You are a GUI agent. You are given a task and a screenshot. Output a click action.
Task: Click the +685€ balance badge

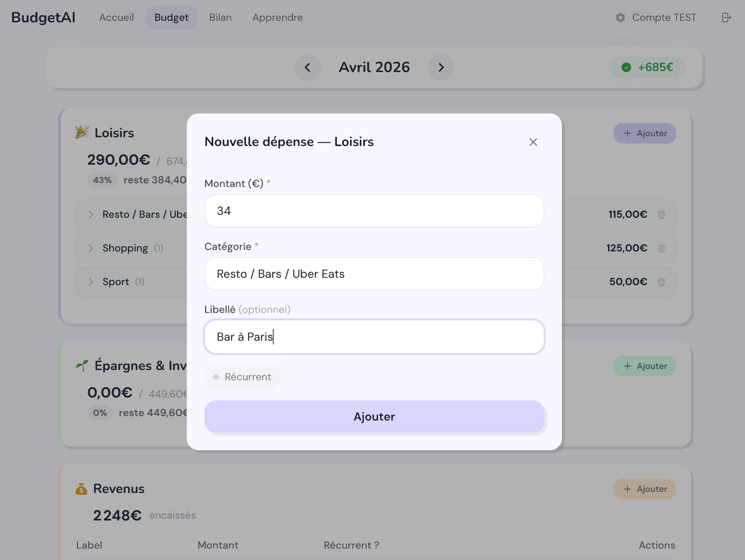[x=647, y=67]
